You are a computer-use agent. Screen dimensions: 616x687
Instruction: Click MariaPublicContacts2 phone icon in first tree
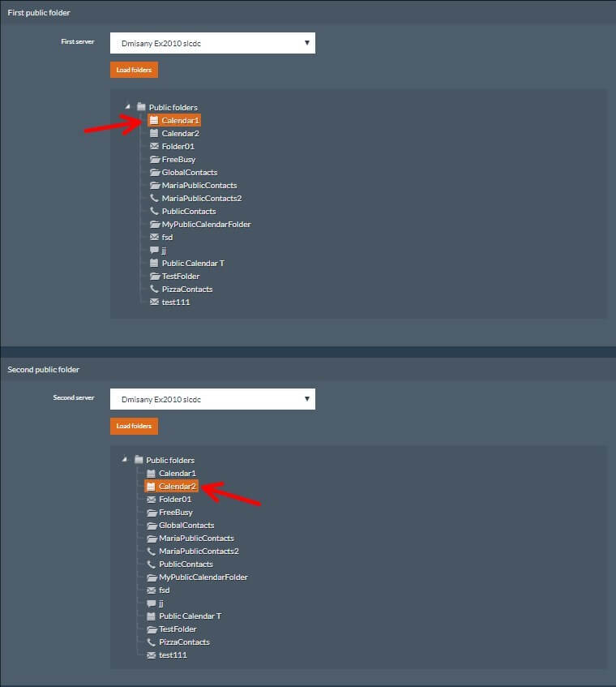[x=154, y=198]
